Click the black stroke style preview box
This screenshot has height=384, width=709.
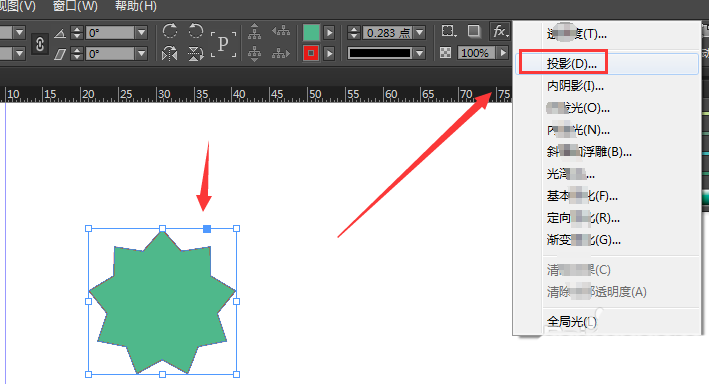[x=380, y=53]
